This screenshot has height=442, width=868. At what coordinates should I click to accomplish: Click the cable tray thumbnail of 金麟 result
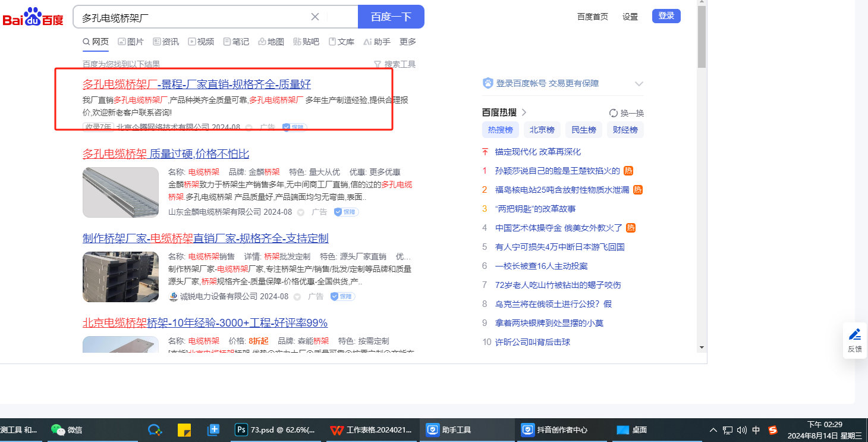121,192
